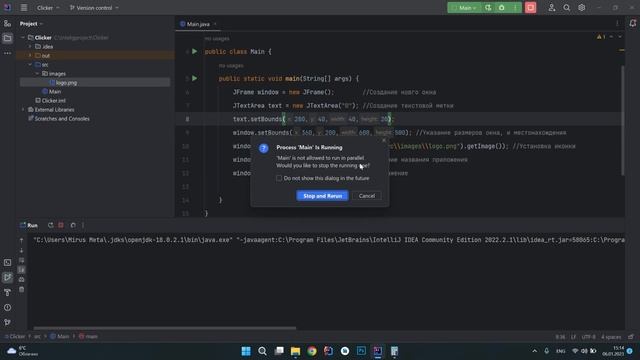This screenshot has height=360, width=640.
Task: Click 'Main' breadcrumb in the status bar
Action: point(60,337)
